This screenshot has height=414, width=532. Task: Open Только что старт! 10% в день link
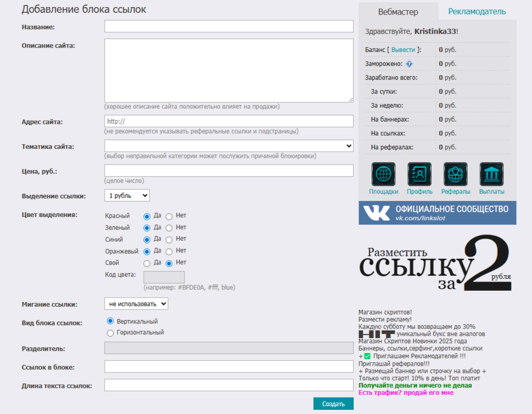(x=419, y=378)
